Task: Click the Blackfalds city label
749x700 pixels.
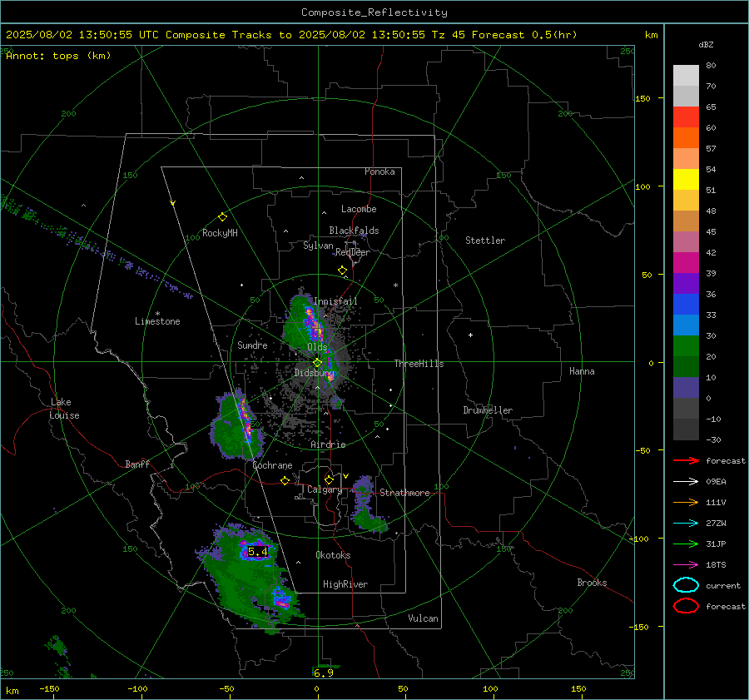Action: [354, 231]
